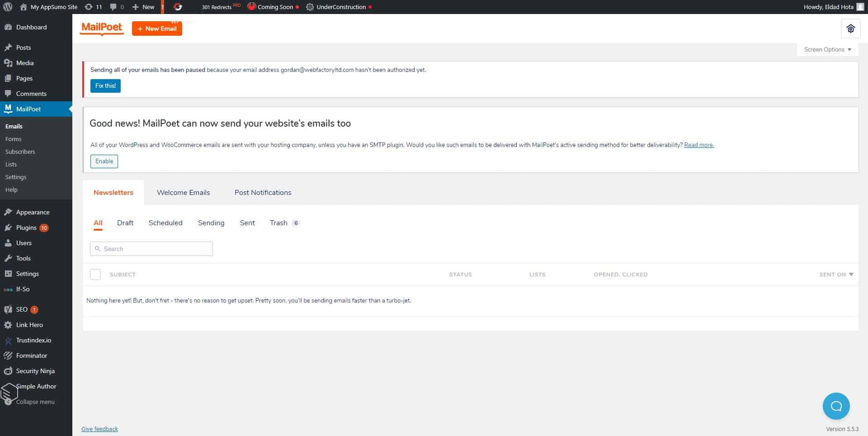Click the MailPoet logo

coord(102,28)
